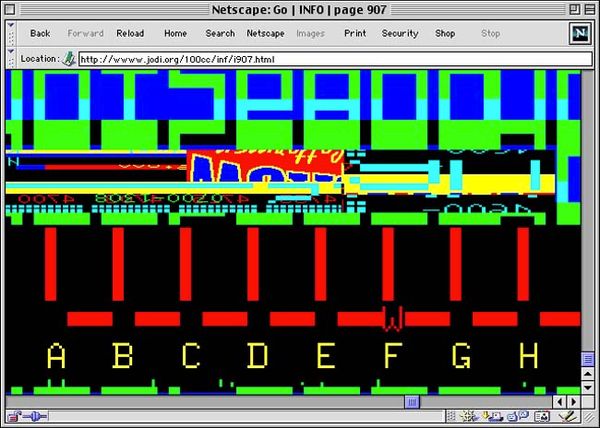Reload the current page
This screenshot has width=600, height=428.
[130, 34]
